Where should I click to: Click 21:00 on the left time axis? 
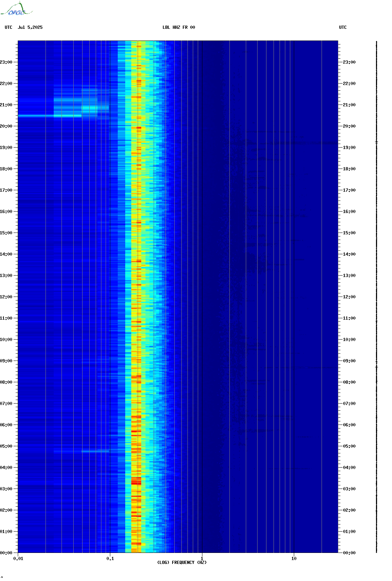tap(6, 105)
